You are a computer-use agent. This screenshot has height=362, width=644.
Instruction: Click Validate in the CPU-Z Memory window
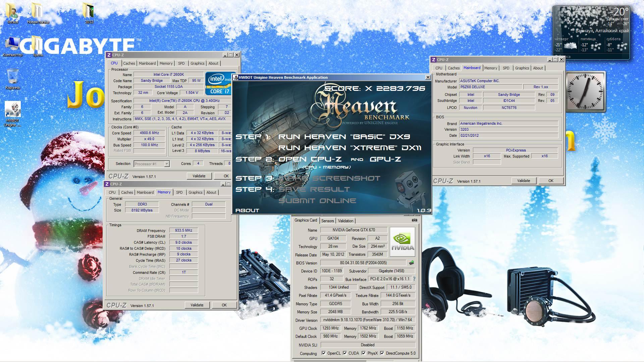[x=197, y=305]
